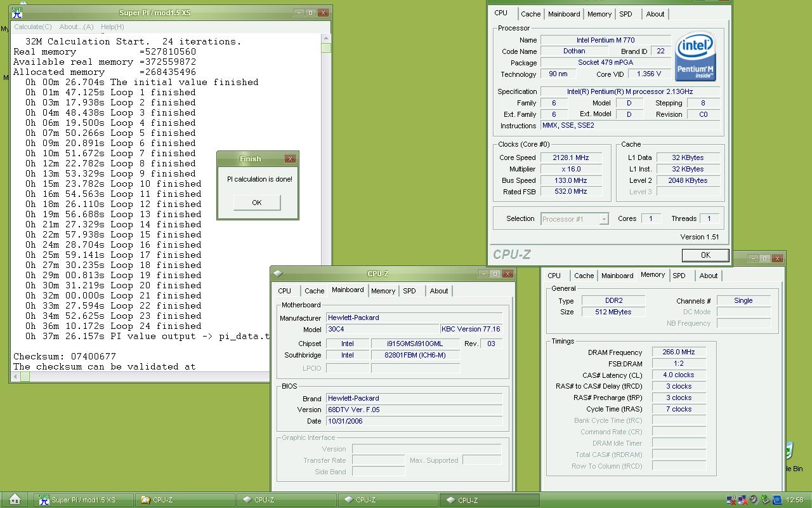The image size is (812, 508).
Task: Switch to Memory tab in CPU-Z Motherboard window
Action: pos(383,291)
